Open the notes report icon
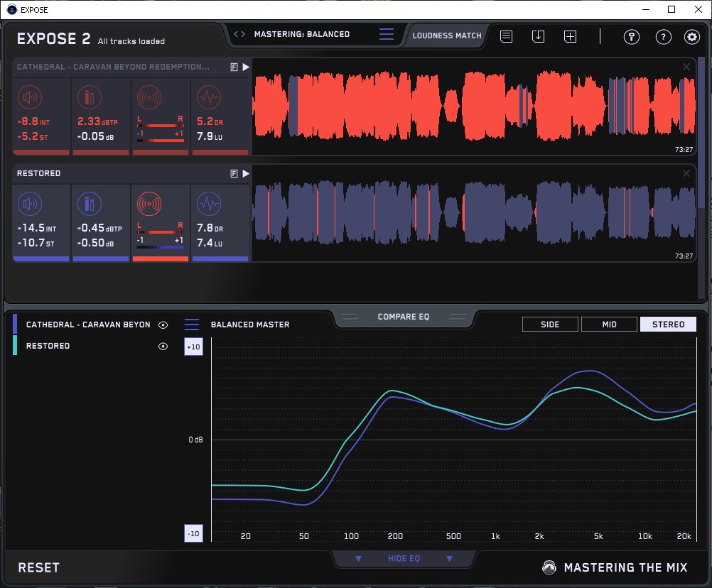 tap(506, 36)
